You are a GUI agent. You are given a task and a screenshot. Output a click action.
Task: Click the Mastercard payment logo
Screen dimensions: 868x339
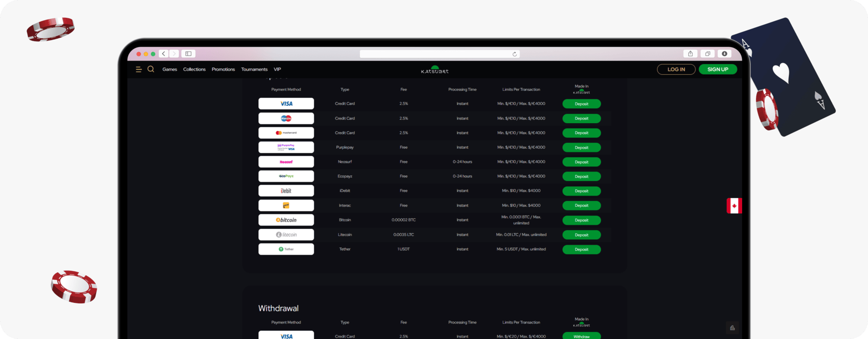point(286,133)
